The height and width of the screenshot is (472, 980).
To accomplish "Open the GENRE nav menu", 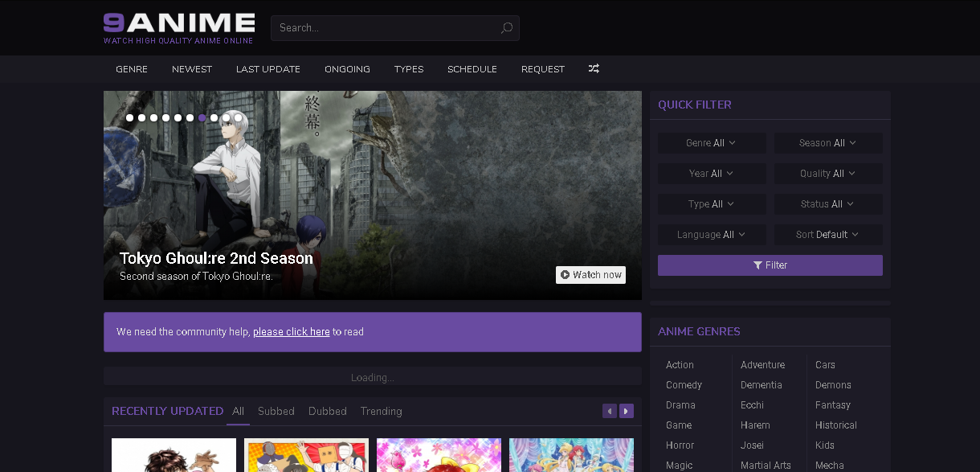I will (x=132, y=69).
